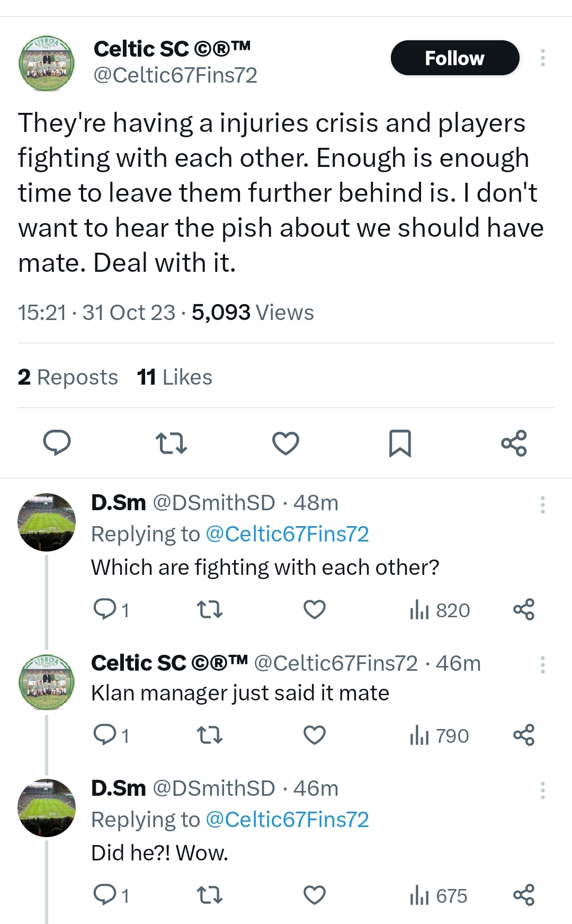Open more options on 'Which are fighting' reply

click(542, 505)
